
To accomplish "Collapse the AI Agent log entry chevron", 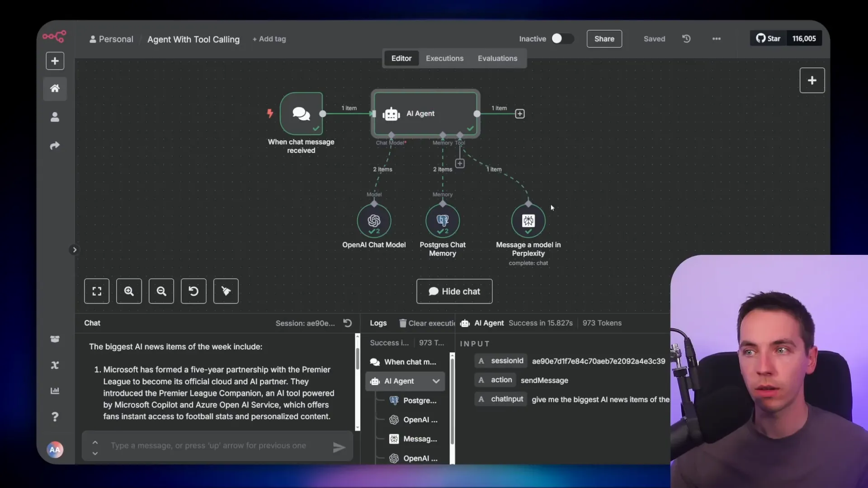I will tap(436, 381).
